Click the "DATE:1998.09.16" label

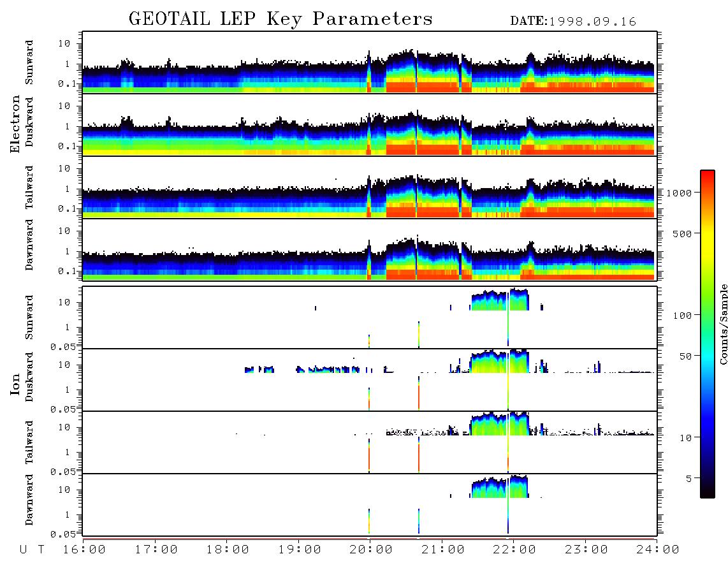click(573, 22)
